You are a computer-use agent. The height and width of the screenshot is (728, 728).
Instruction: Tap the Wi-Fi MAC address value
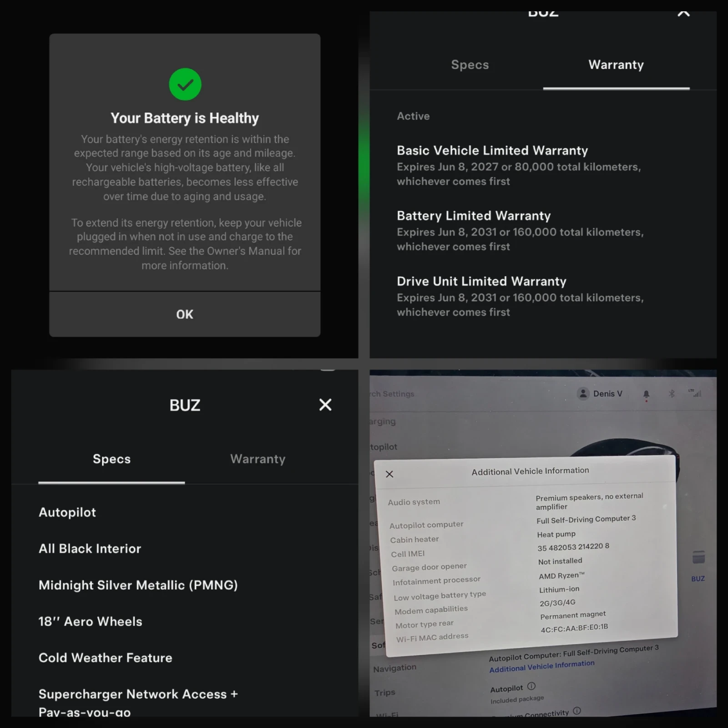574,628
